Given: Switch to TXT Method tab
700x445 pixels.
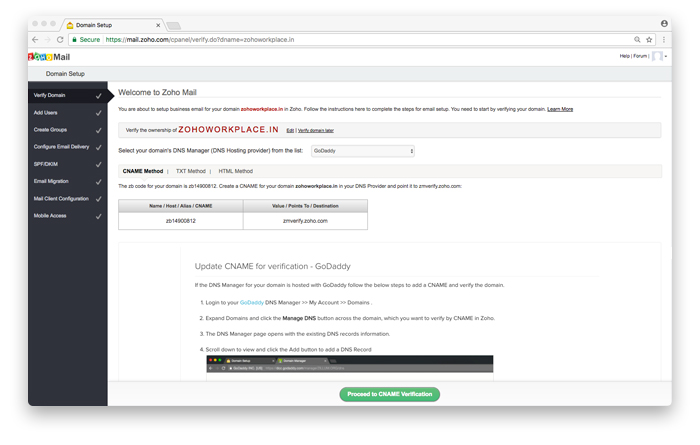Looking at the screenshot, I should click(x=191, y=171).
